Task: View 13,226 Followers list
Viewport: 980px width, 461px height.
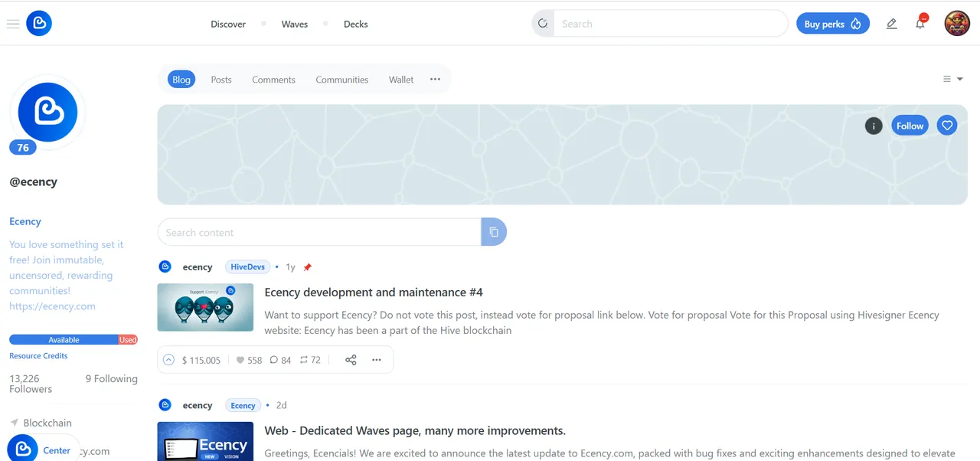Action: [31, 384]
